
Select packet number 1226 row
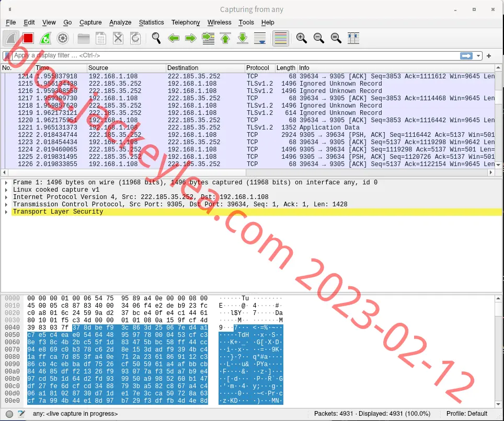[x=247, y=164]
